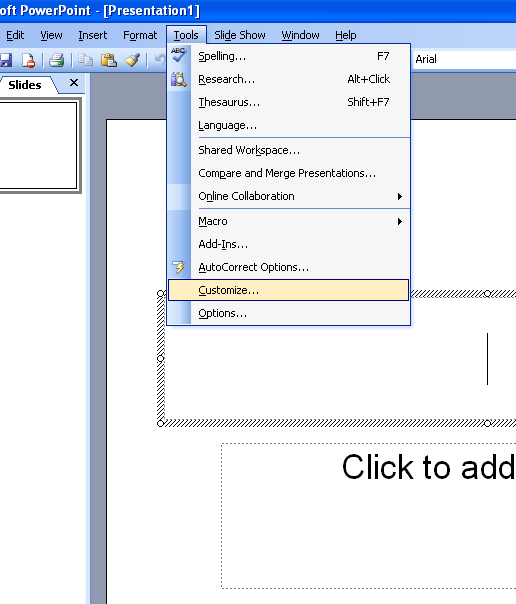Click the Spelling ABC checkmark icon
The height and width of the screenshot is (604, 516).
(179, 55)
